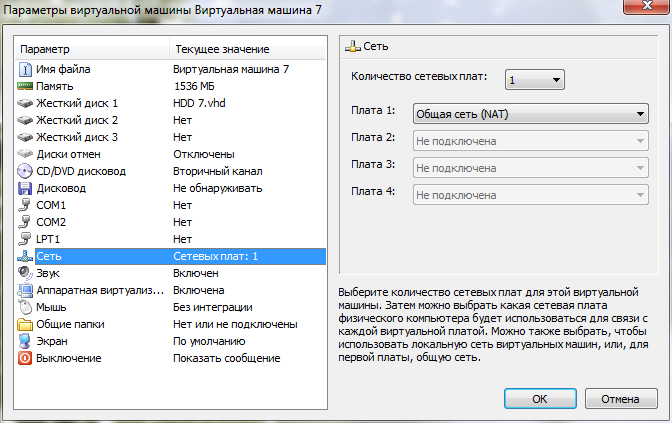This screenshot has height=423, width=672.
Task: Click the Выключение power icon
Action: pos(25,358)
